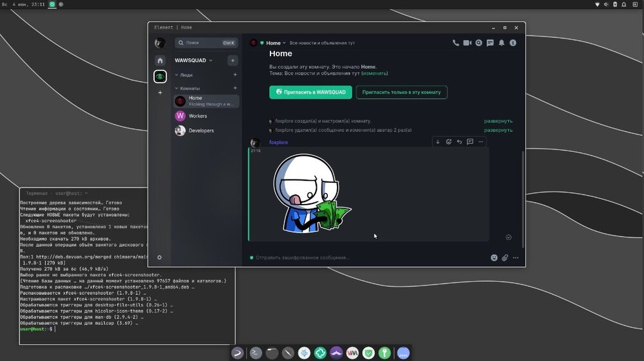Screen dimensions: 644x361
Task: Start a voice call in the Home room
Action: [455, 42]
